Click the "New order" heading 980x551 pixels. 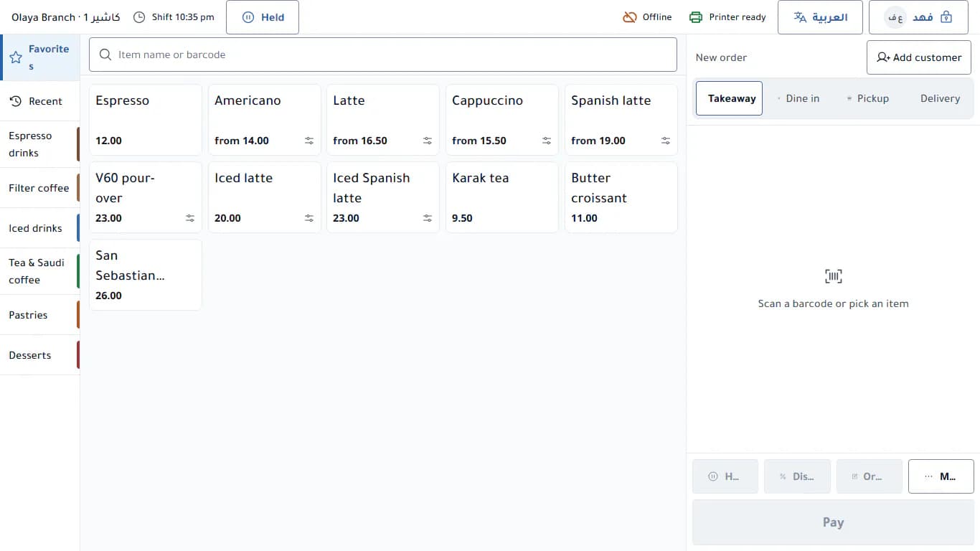tap(721, 57)
